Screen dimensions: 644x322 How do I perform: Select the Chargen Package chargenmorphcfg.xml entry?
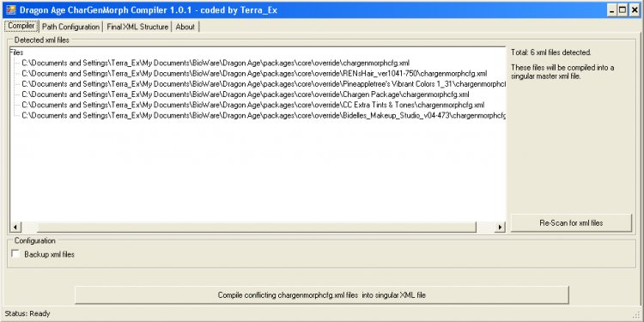click(x=246, y=94)
